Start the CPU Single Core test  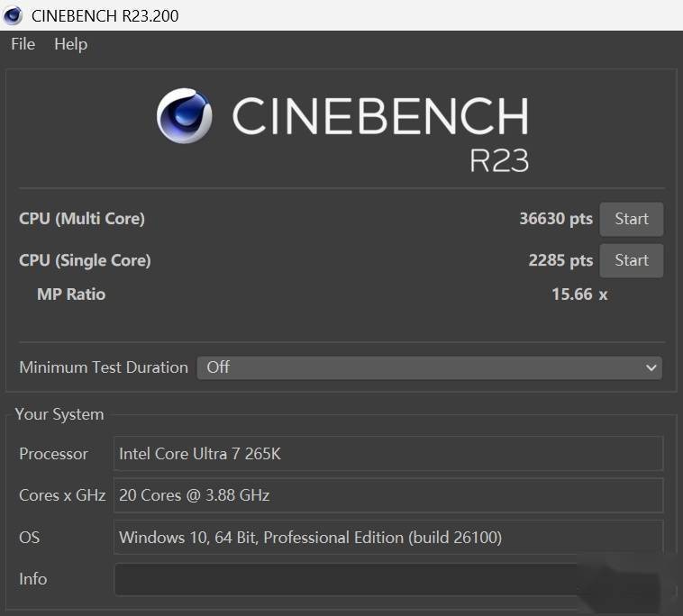[631, 260]
